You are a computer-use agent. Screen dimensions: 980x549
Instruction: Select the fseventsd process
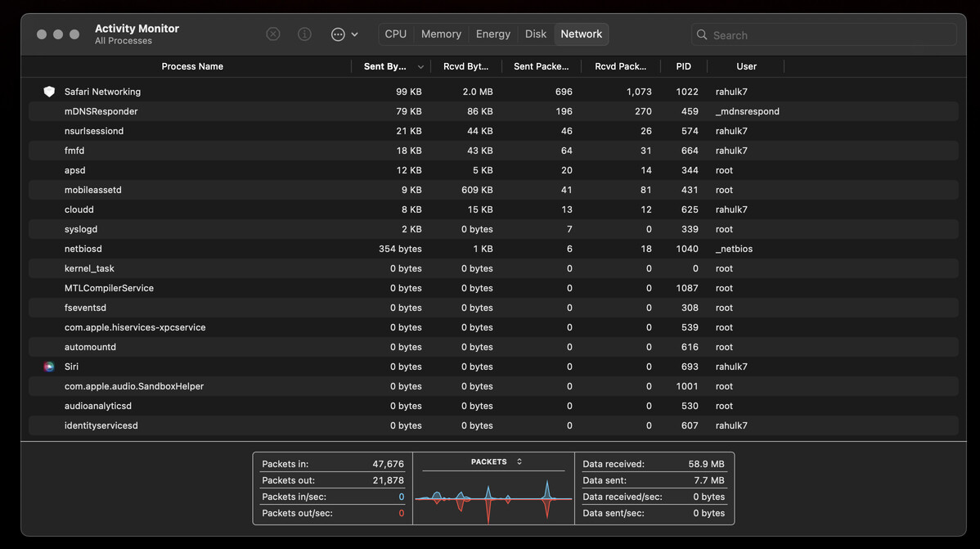click(85, 308)
